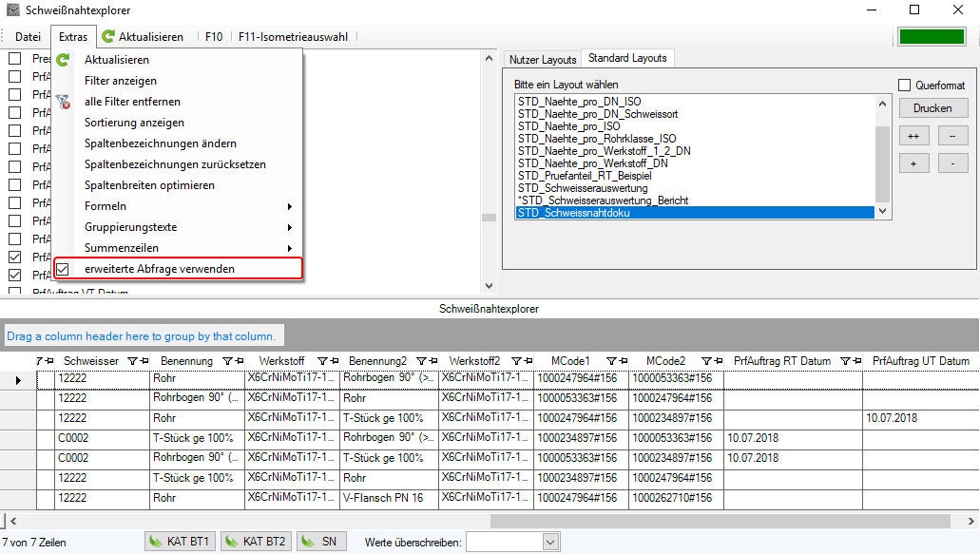Tick the topmost checkbox in left field list

pyautogui.click(x=15, y=59)
